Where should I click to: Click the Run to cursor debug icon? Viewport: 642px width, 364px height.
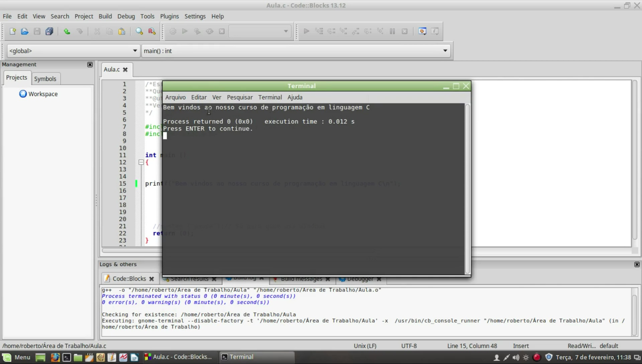point(319,31)
